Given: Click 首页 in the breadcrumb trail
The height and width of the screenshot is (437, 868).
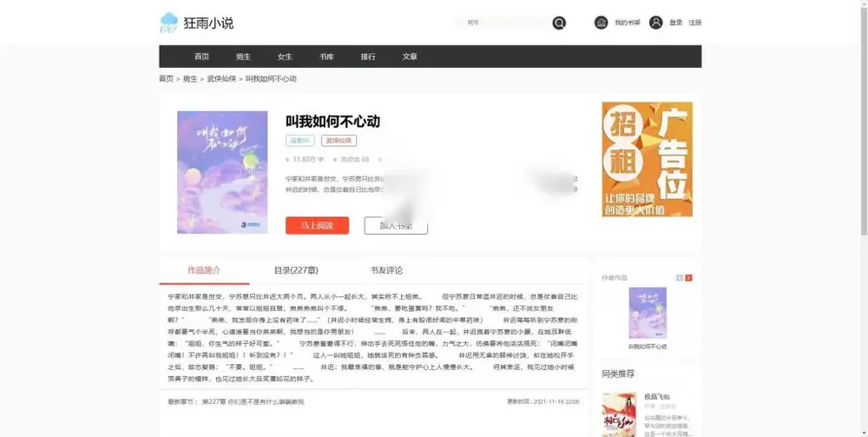Looking at the screenshot, I should click(x=166, y=79).
